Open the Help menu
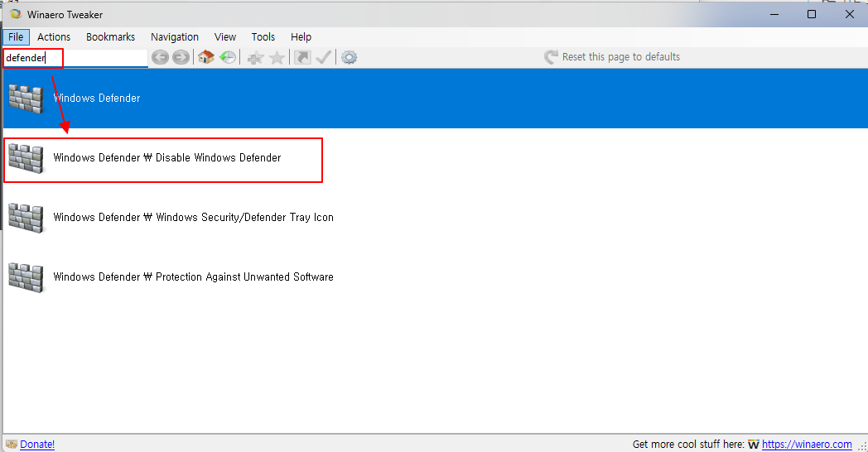 [301, 37]
